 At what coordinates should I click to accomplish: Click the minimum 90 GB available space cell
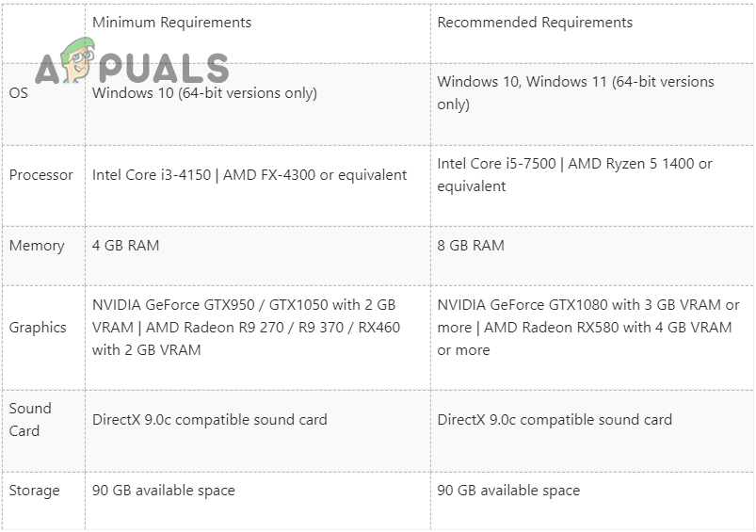click(x=164, y=491)
